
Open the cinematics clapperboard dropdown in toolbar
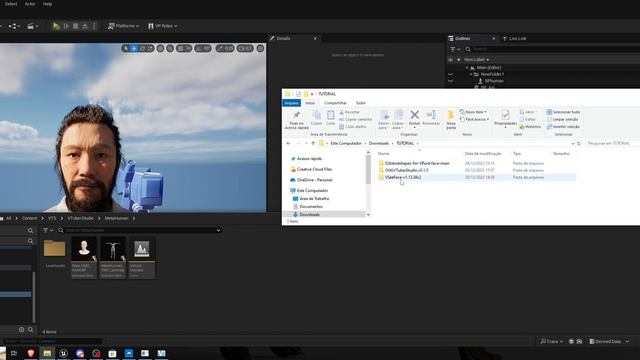coord(33,26)
